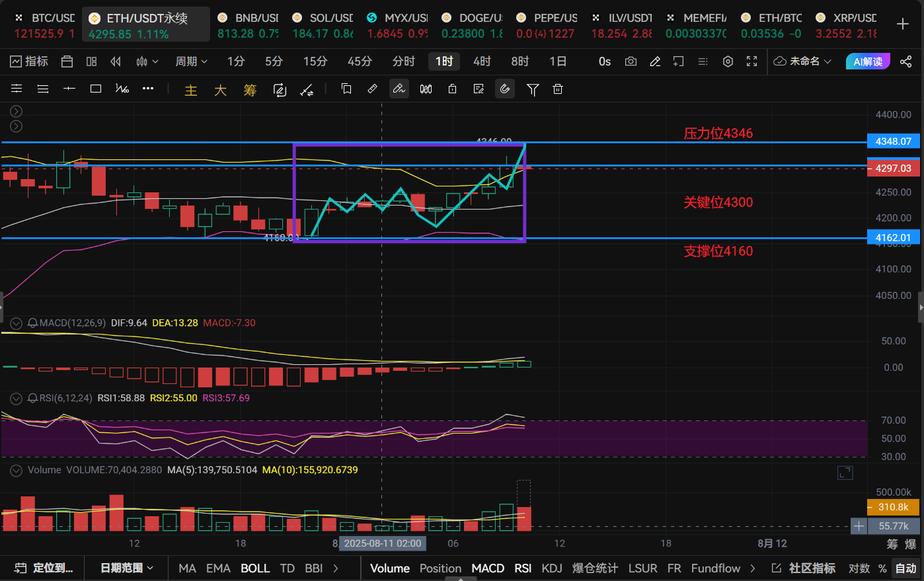Select the Fibonacci/trend pattern tool
Screen dimensions: 924x581
click(x=122, y=89)
